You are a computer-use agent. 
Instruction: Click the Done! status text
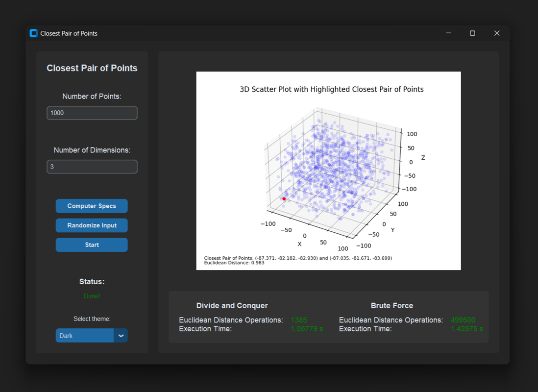92,296
